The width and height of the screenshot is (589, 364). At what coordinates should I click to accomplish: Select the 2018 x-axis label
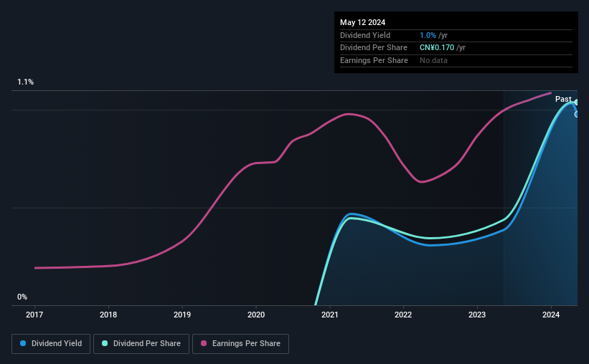point(108,315)
